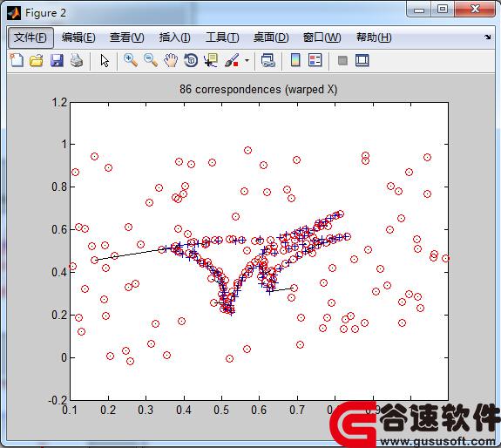The width and height of the screenshot is (501, 448).
Task: Click the dock figure arrow at menu bar end
Action: tap(487, 37)
